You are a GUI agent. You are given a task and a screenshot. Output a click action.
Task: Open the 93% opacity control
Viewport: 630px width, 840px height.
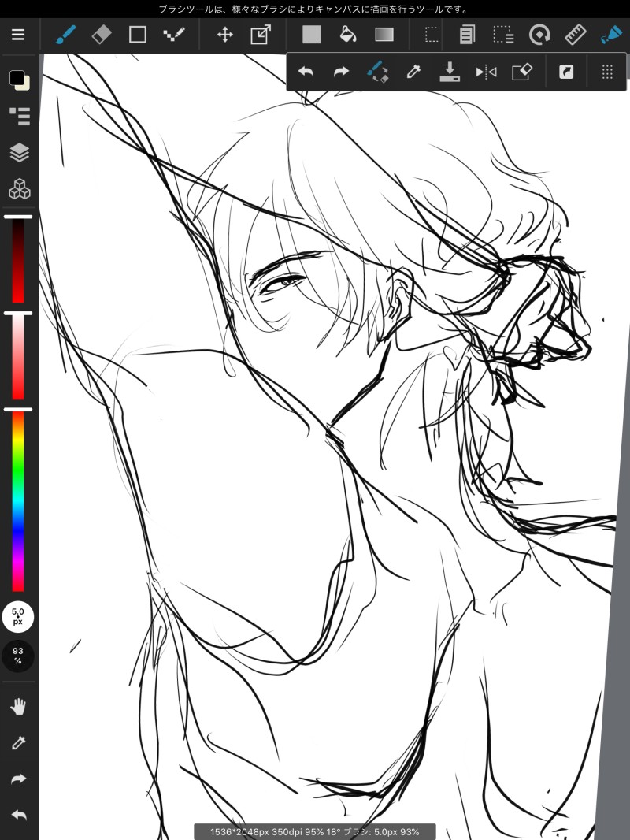[x=17, y=656]
